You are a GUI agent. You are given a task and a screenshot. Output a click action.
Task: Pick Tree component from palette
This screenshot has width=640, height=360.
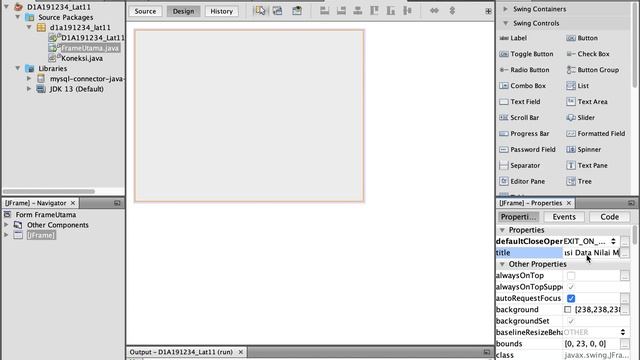coord(579,181)
